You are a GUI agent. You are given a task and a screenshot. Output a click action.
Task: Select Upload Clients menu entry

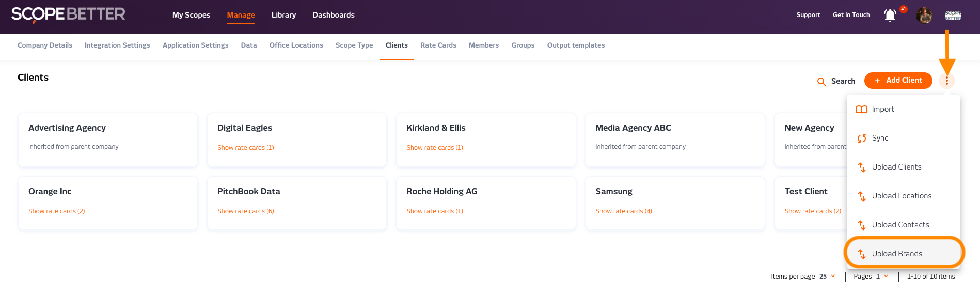[x=896, y=167]
